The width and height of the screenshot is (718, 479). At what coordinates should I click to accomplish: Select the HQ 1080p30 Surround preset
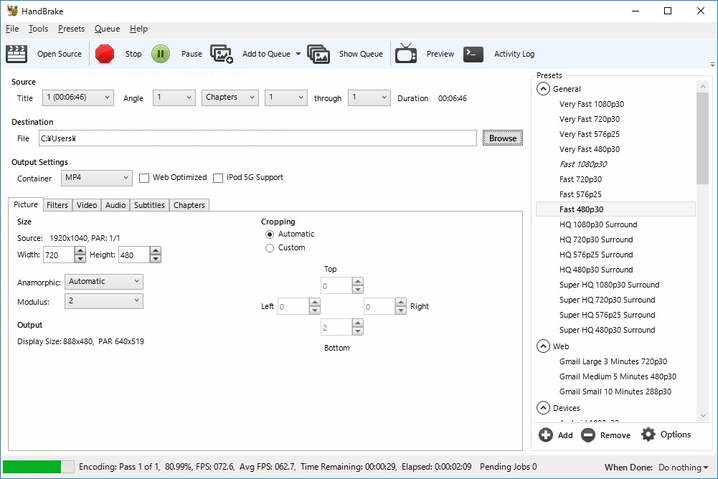pos(598,224)
